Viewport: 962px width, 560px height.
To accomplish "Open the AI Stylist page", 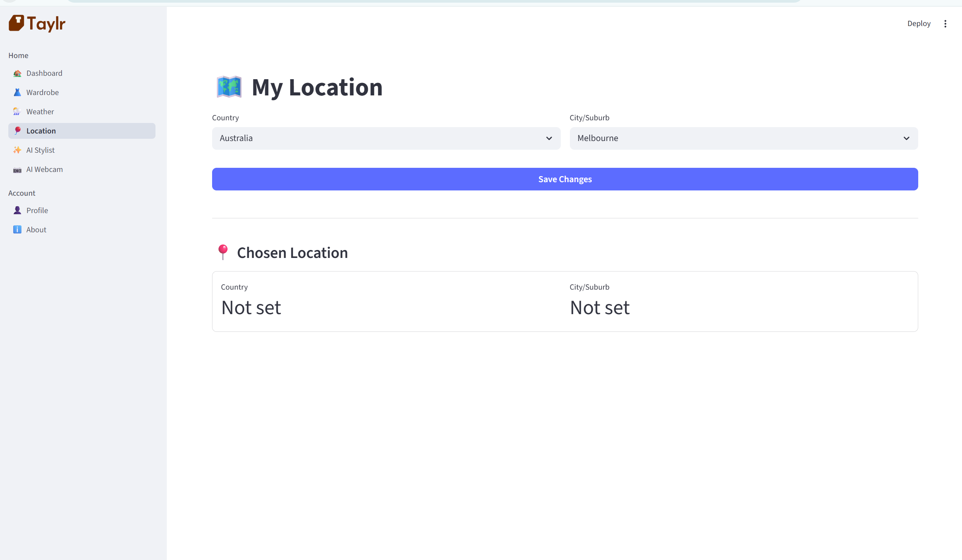I will pyautogui.click(x=40, y=150).
